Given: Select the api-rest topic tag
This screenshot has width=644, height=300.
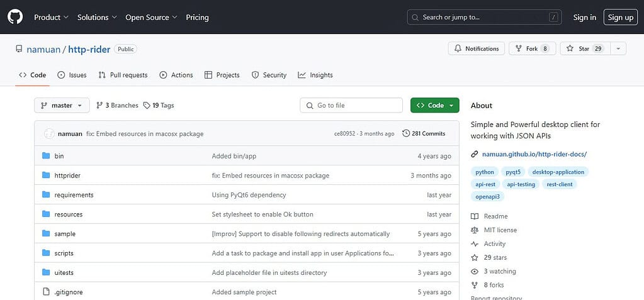Looking at the screenshot, I should click(x=485, y=184).
